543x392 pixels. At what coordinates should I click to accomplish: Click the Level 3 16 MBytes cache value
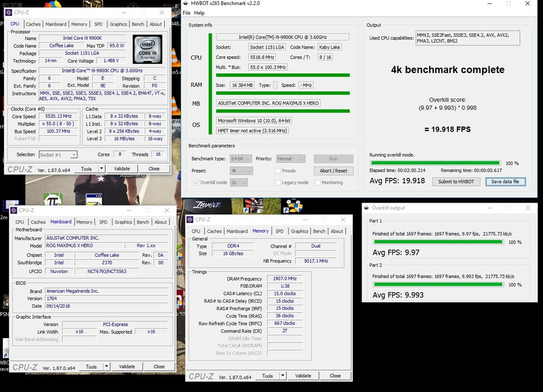[124, 139]
